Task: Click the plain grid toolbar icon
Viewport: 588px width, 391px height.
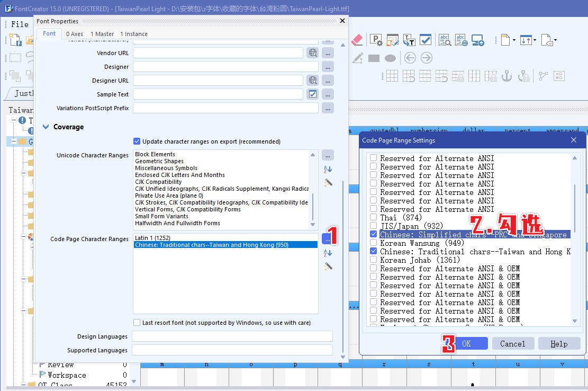Action: 392,76
